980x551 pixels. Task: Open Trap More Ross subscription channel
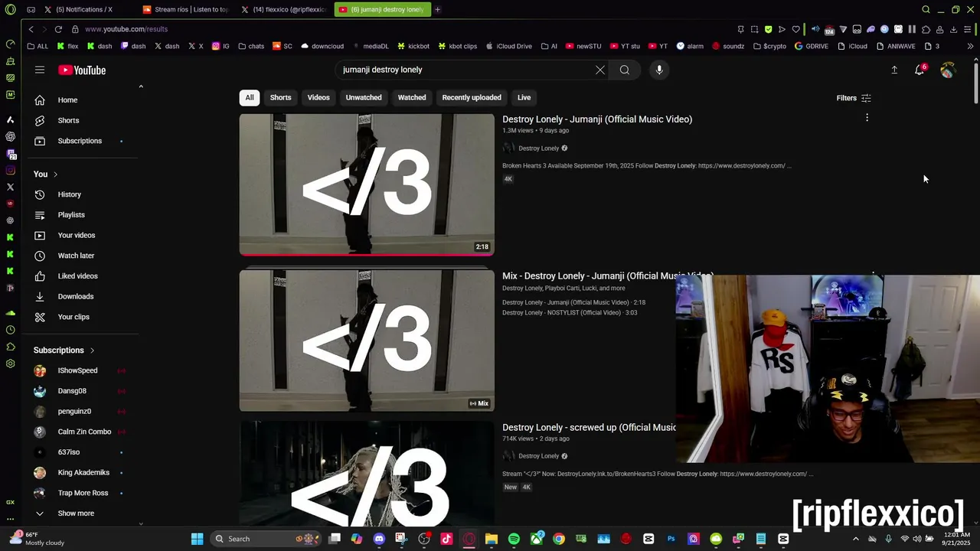pyautogui.click(x=83, y=493)
